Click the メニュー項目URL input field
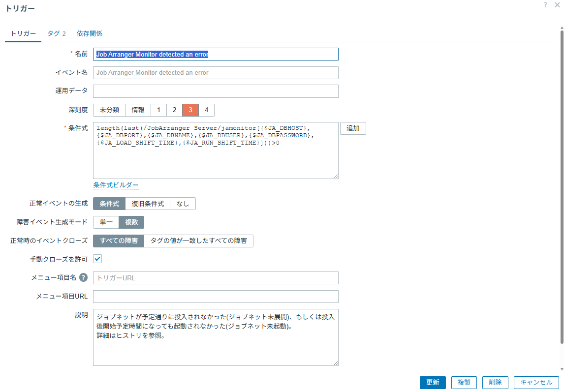This screenshot has width=564, height=392. [216, 297]
